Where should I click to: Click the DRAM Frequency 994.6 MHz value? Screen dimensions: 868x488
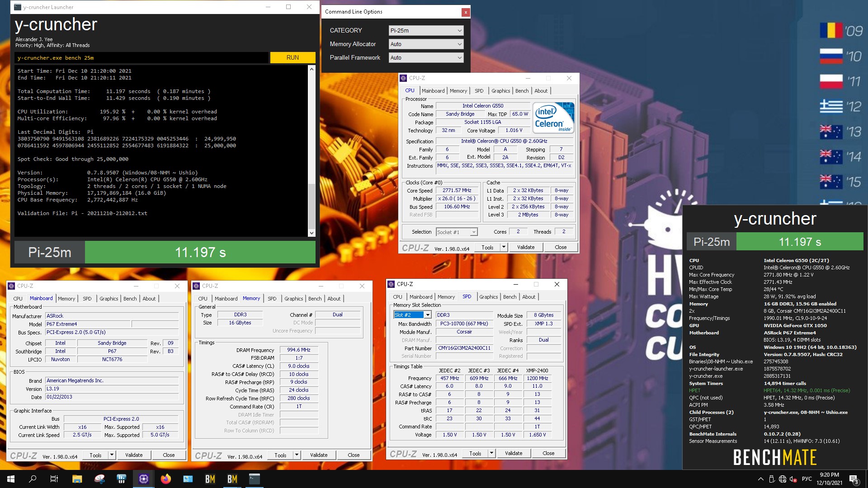[299, 350]
